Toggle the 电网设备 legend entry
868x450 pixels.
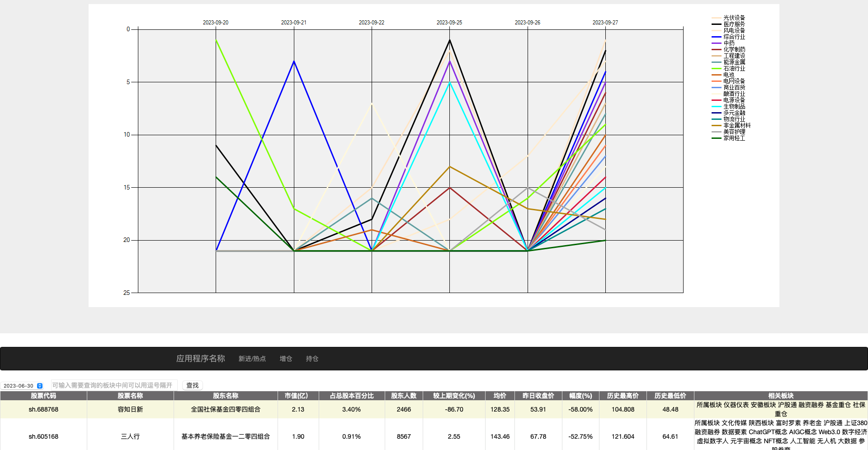(x=728, y=81)
